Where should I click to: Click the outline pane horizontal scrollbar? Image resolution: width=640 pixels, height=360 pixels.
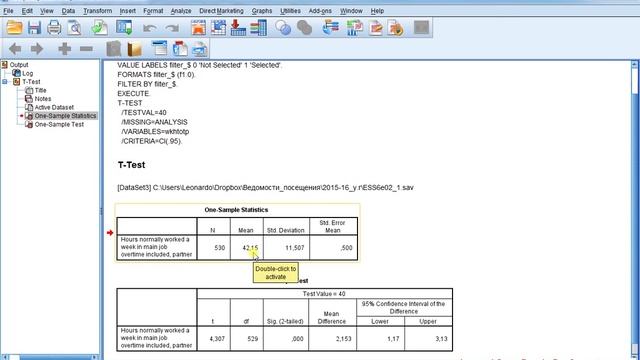(50, 357)
